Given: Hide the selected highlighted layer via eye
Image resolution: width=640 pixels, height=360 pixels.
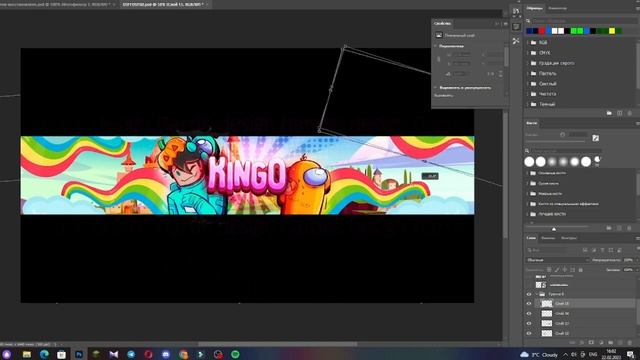Looking at the screenshot, I should pos(529,304).
